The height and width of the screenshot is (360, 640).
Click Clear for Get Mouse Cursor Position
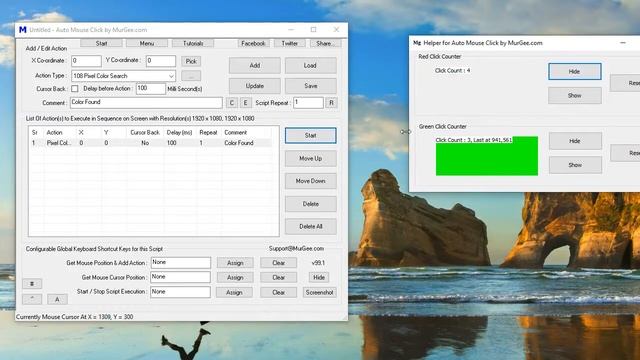(x=278, y=278)
